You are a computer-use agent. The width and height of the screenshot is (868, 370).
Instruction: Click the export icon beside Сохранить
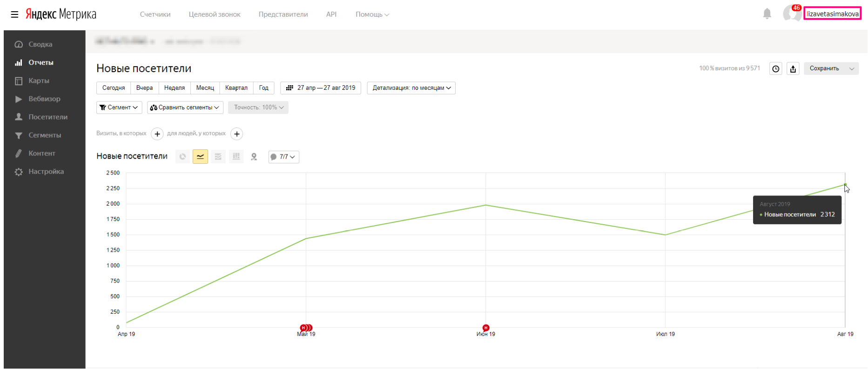point(793,69)
